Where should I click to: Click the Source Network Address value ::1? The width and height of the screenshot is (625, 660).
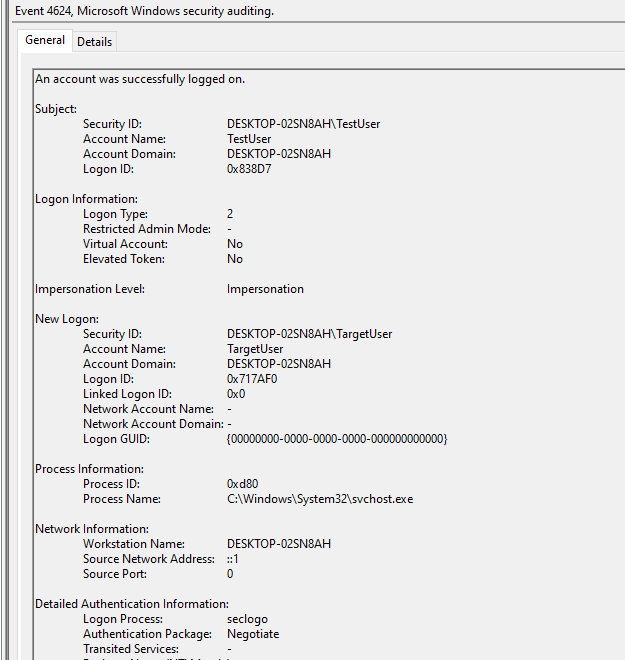(233, 559)
